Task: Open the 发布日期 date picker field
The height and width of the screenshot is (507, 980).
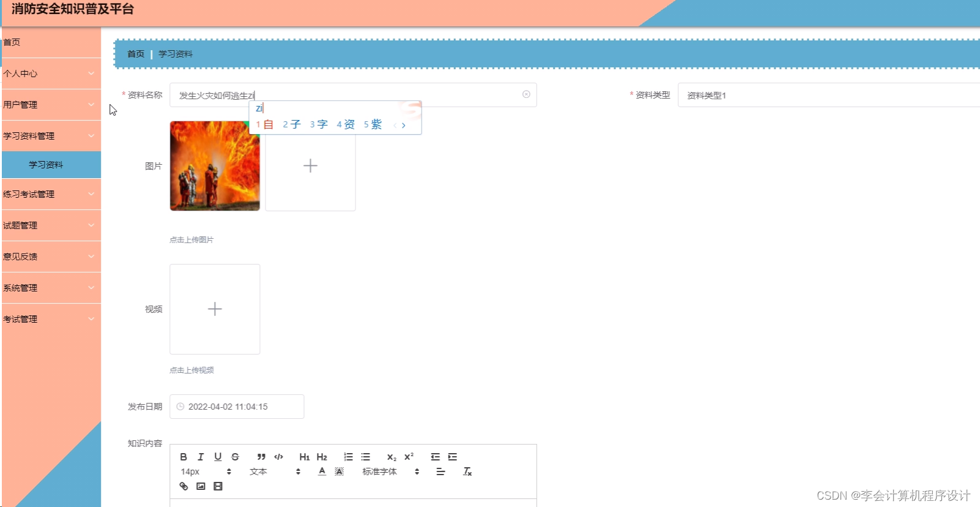Action: [237, 407]
